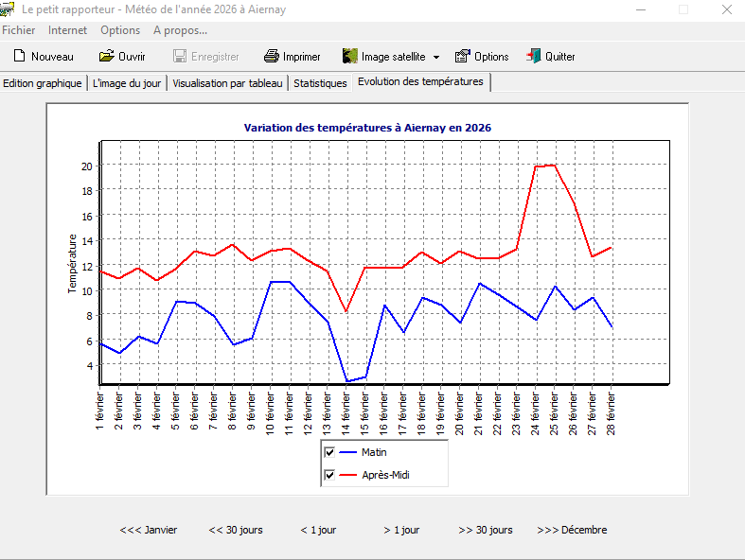Expand the Image satellite dropdown arrow
Image resolution: width=745 pixels, height=560 pixels.
point(435,57)
